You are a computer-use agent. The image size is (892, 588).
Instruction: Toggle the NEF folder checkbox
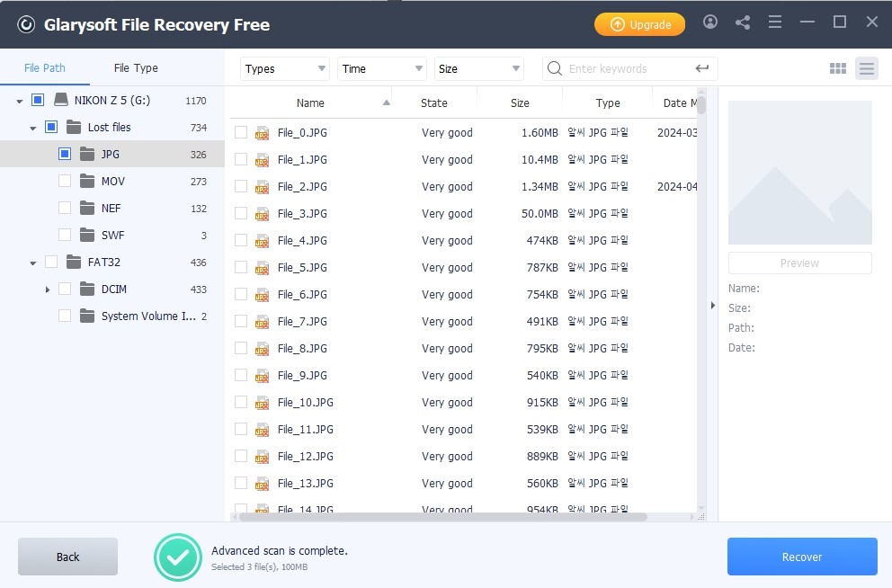coord(65,208)
